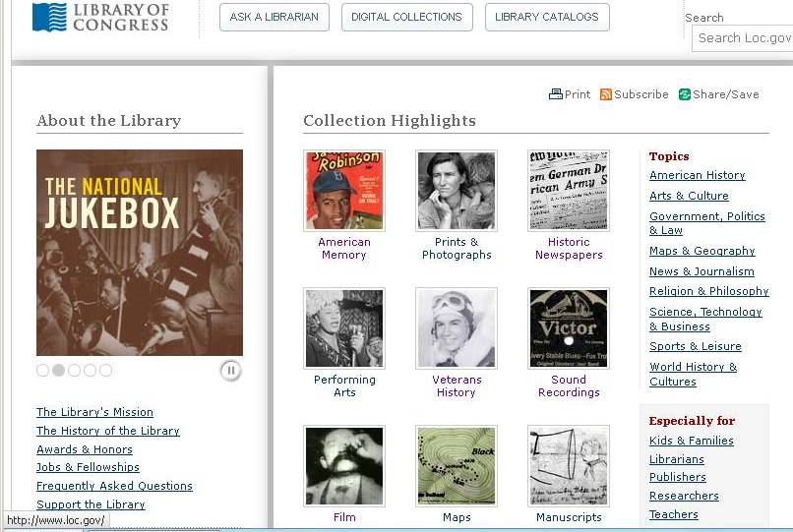Screen dimensions: 793x532
Task: Open the American Memory thumbnail image
Action: 344,191
